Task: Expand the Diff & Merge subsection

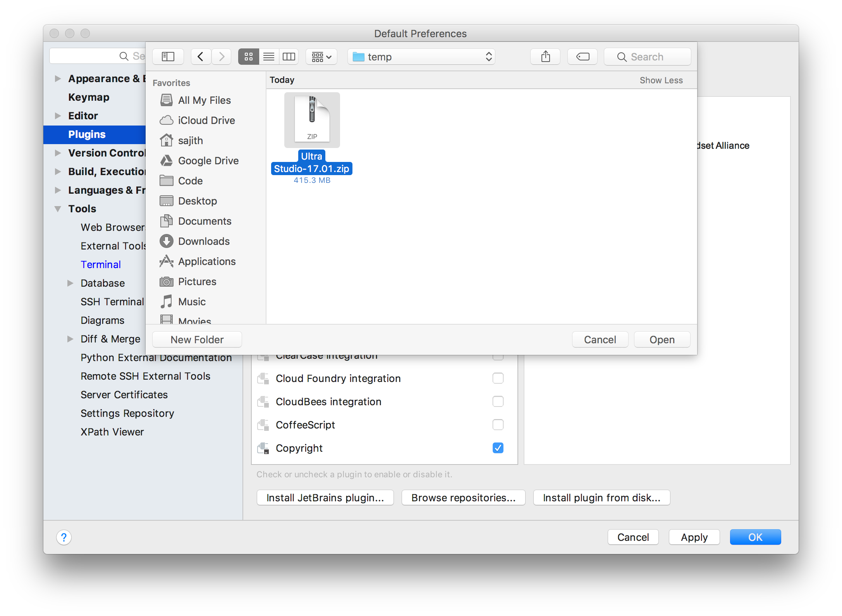Action: click(70, 339)
